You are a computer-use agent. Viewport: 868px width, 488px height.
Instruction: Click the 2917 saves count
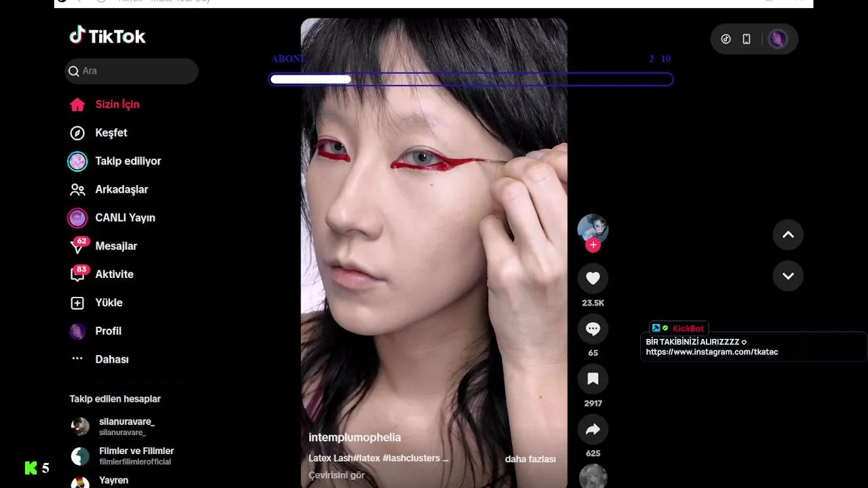593,403
